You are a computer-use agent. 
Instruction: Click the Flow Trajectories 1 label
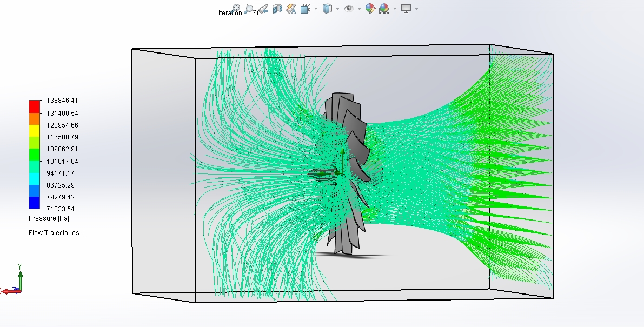(56, 232)
